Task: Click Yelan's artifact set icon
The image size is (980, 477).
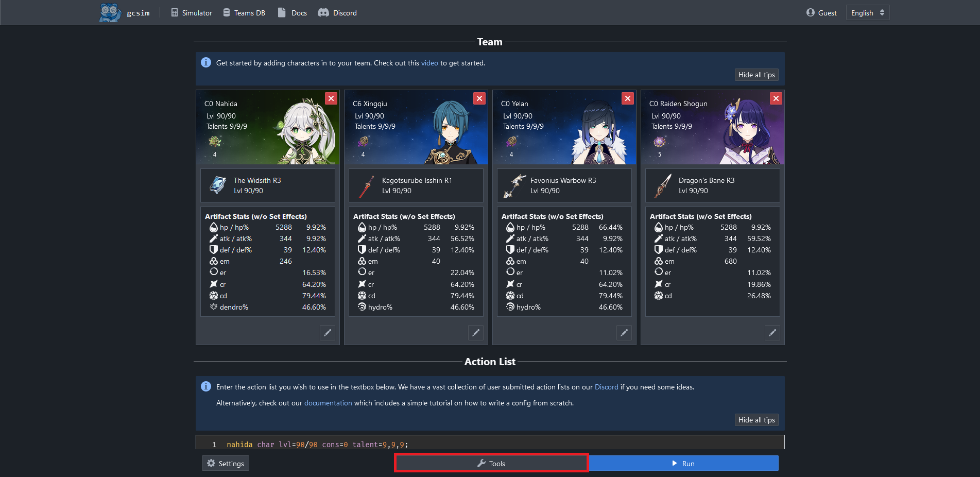Action: click(511, 141)
